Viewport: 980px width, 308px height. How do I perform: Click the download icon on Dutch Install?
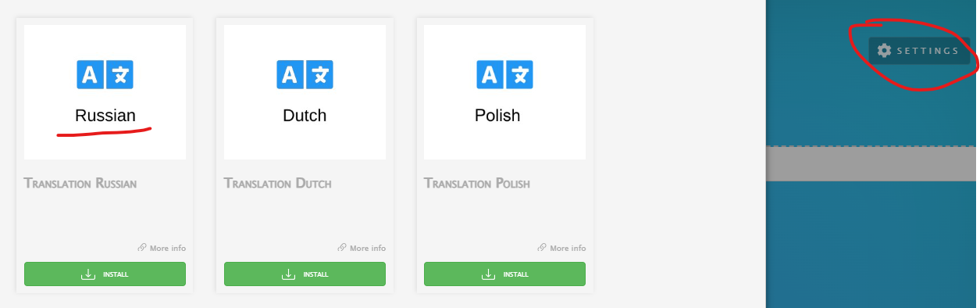click(288, 274)
